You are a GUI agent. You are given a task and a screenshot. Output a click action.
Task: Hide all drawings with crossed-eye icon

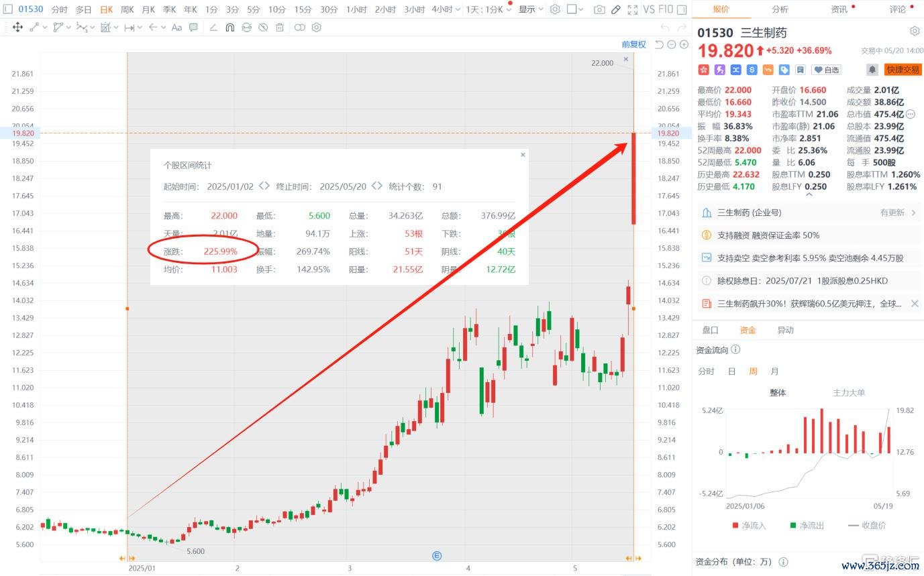click(x=263, y=27)
